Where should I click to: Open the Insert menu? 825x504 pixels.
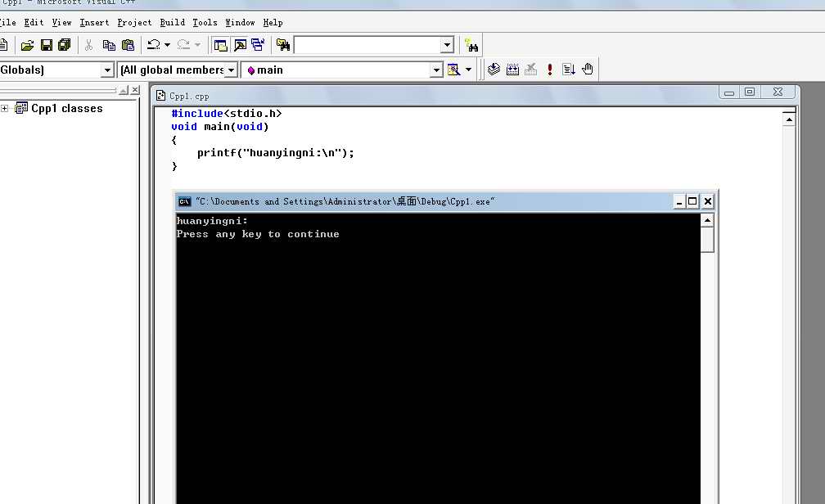pos(94,23)
